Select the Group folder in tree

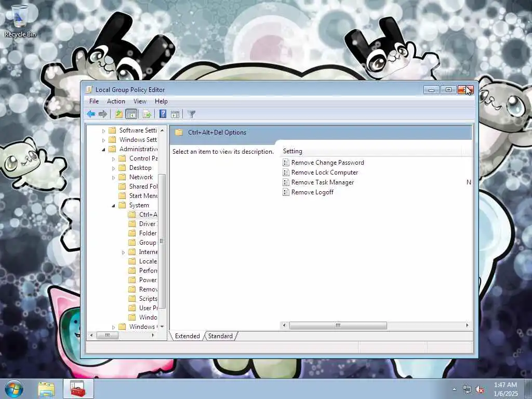pyautogui.click(x=143, y=243)
